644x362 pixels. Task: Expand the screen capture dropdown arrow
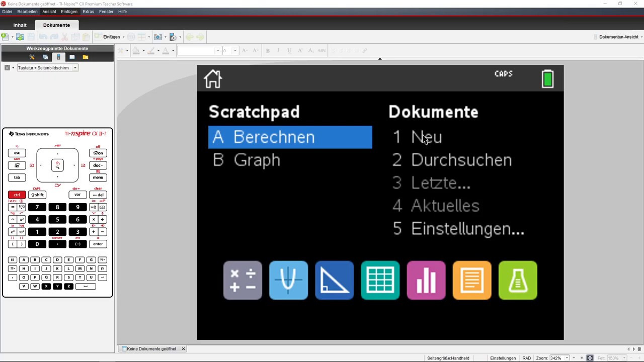[x=165, y=37]
